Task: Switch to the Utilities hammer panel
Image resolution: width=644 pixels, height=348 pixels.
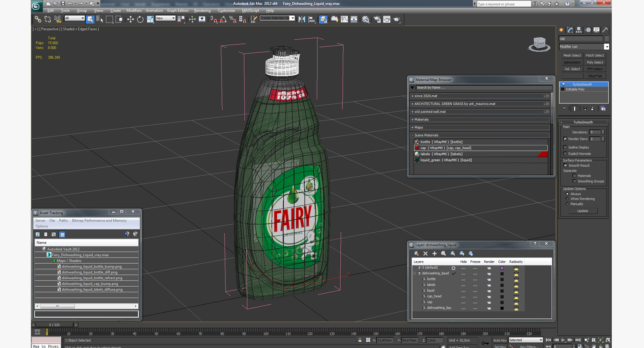Action: coord(605,30)
